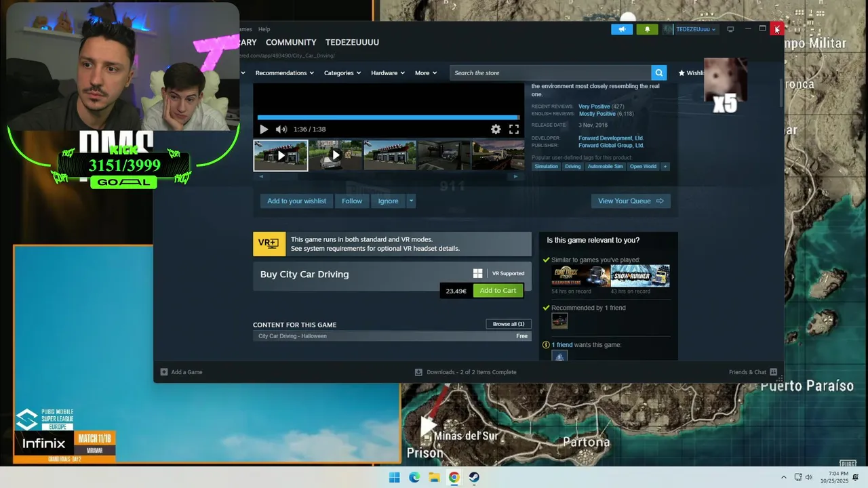Focus the Search the store field
The width and height of the screenshot is (868, 488).
point(550,73)
